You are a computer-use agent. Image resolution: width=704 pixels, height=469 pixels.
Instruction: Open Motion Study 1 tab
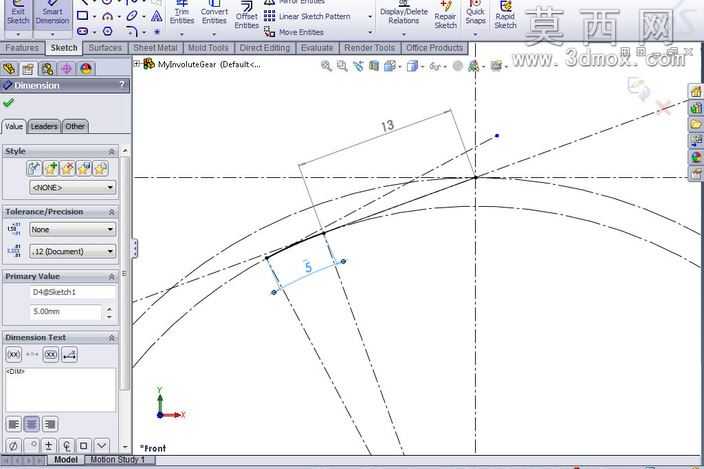tap(118, 460)
